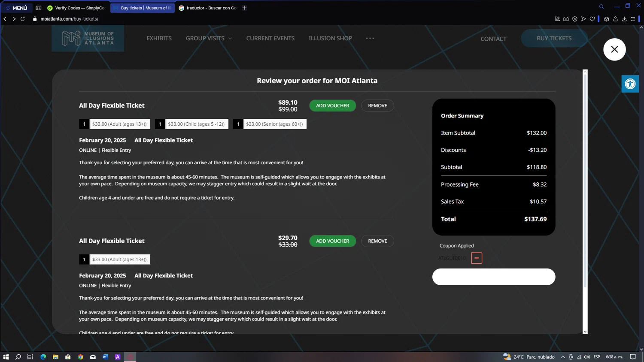Viewport: 644px width, 362px height.
Task: Click the Discounts -$13.20 value
Action: 537,150
